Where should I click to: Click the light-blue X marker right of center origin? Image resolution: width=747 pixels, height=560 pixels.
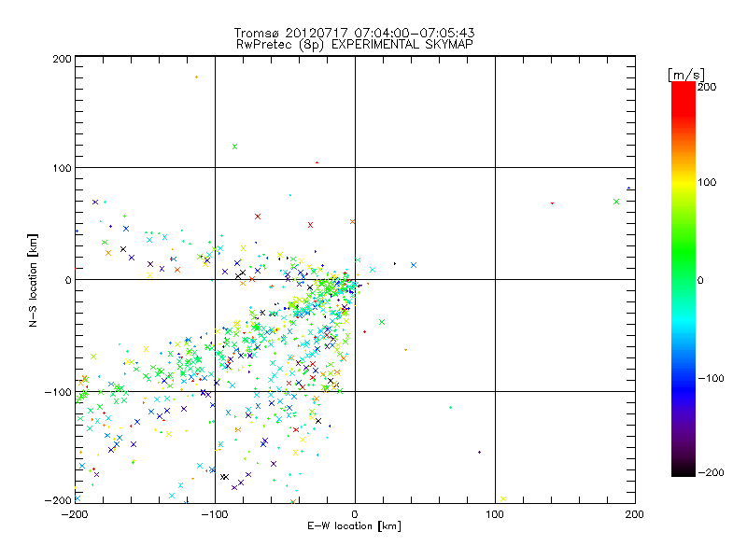[414, 265]
